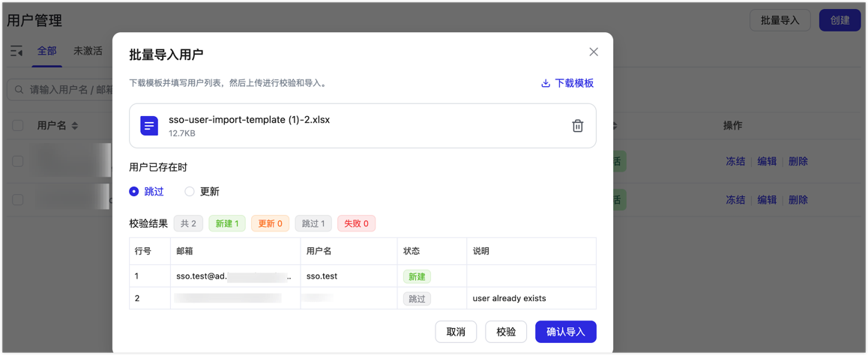Screen dimensions: 868x355
Task: Open 批量导入 in the page header
Action: (780, 20)
